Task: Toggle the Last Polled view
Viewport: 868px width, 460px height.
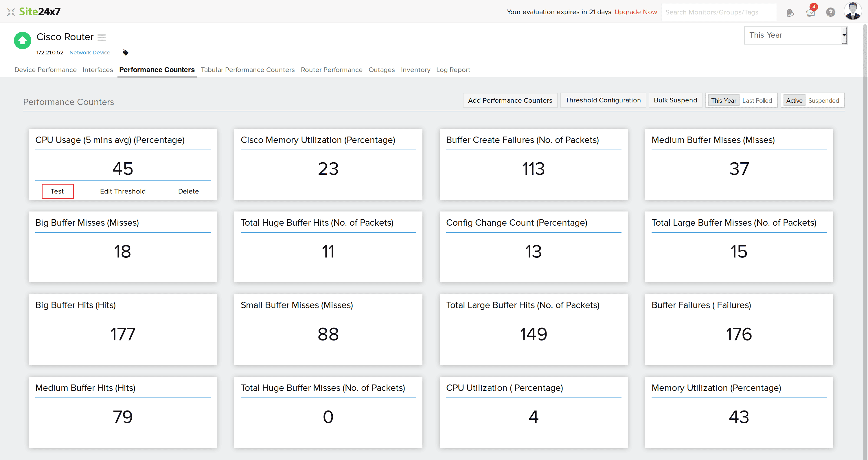Action: (757, 100)
